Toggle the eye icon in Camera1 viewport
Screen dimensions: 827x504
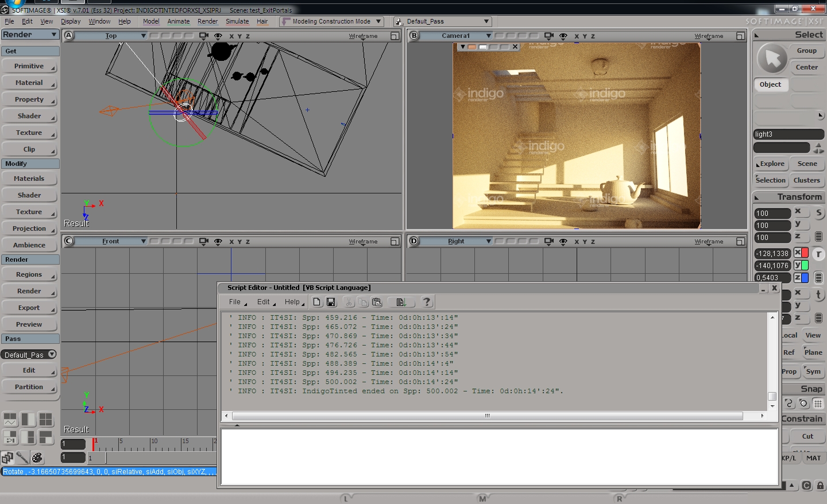point(563,36)
